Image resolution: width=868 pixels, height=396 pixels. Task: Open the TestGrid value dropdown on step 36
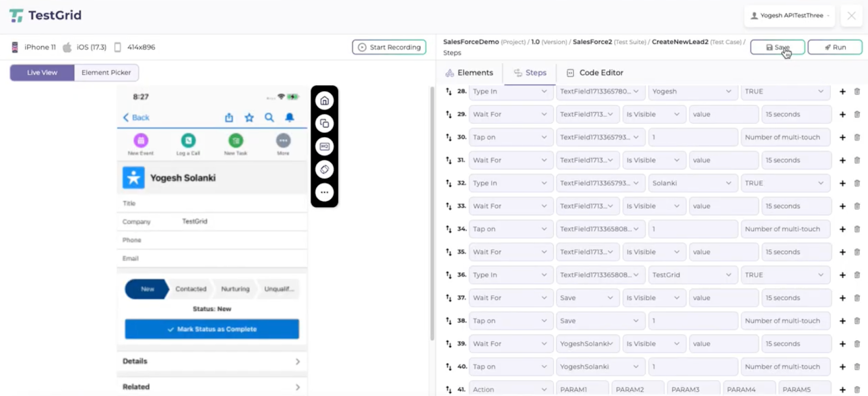click(x=692, y=275)
